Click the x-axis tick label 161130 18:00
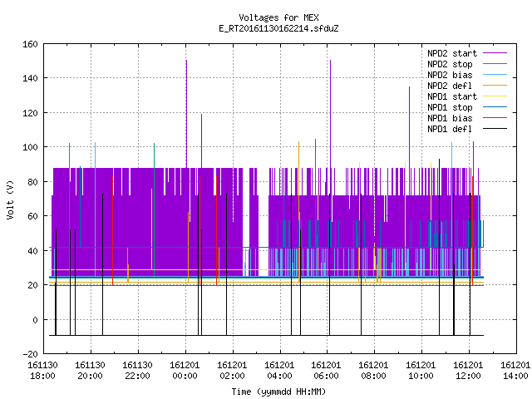The height and width of the screenshot is (399, 532). 42,371
